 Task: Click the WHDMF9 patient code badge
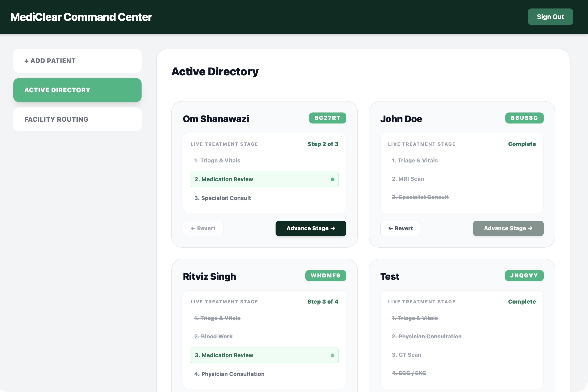[x=325, y=276]
